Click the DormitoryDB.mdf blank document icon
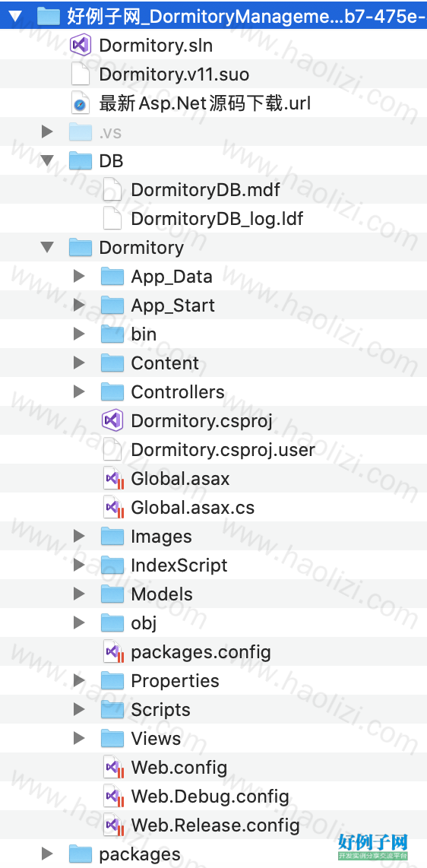Image resolution: width=427 pixels, height=868 pixels. pyautogui.click(x=112, y=190)
